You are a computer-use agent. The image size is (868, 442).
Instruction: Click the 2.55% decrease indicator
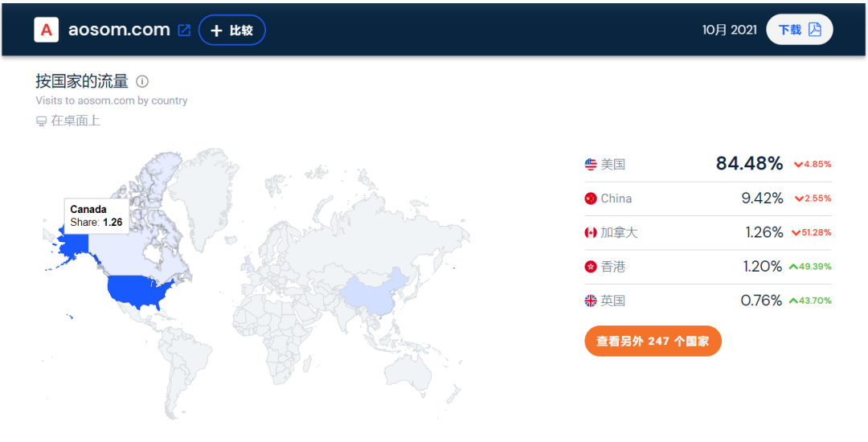point(812,198)
